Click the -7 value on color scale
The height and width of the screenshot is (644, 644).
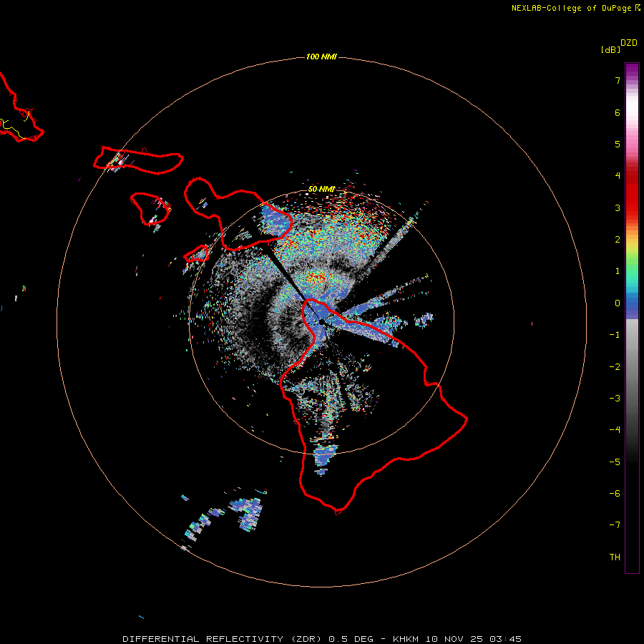615,525
